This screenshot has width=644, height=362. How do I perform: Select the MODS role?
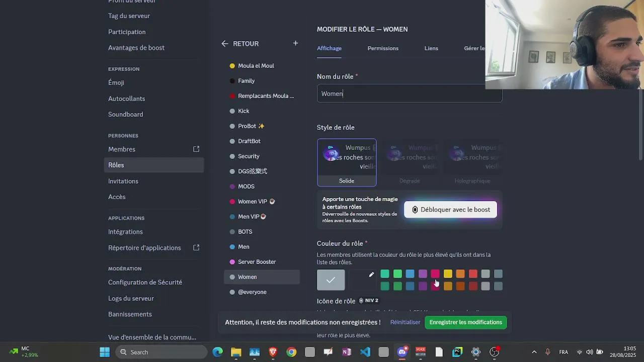[262, 187]
